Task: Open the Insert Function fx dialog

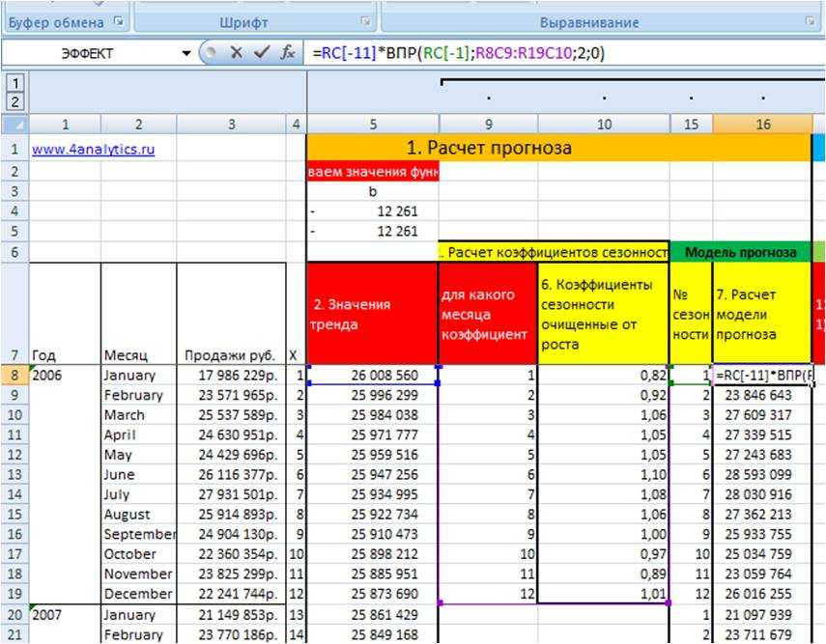Action: tap(287, 54)
